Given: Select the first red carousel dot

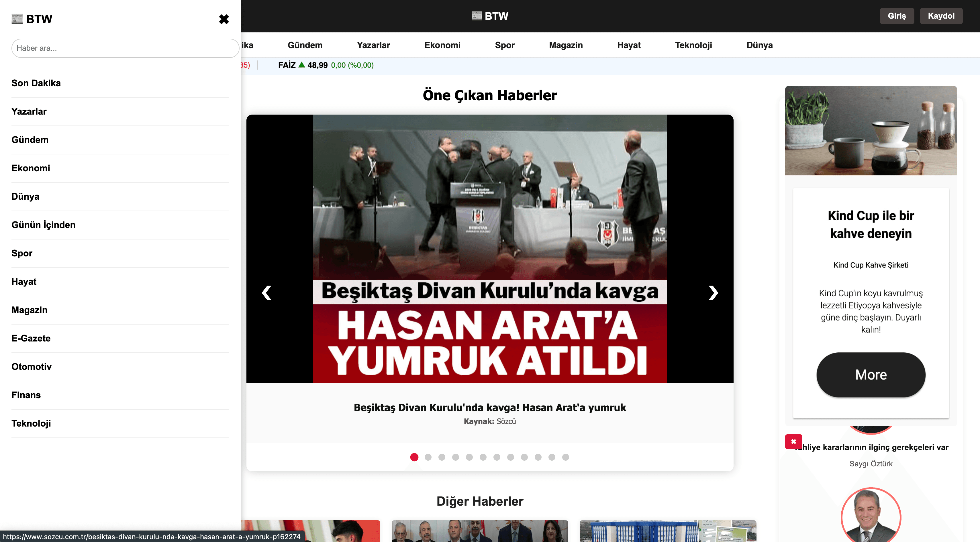Looking at the screenshot, I should pyautogui.click(x=414, y=457).
